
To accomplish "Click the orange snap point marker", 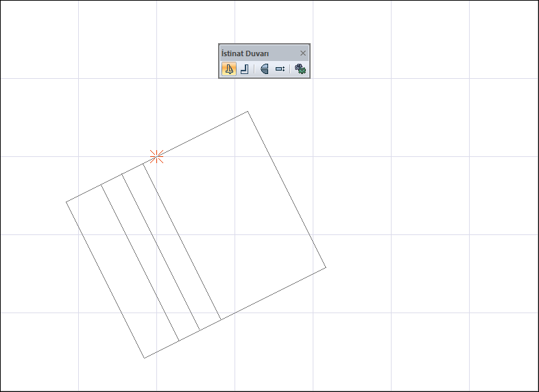I will (157, 157).
